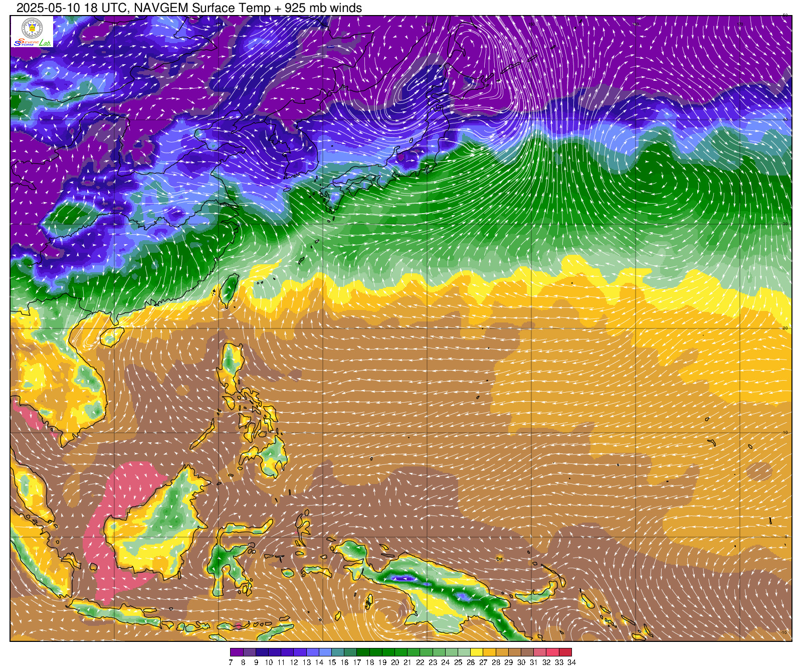Screen dimensions: 802x672
Task: Click the 170 longitude label
Action: coord(740,24)
